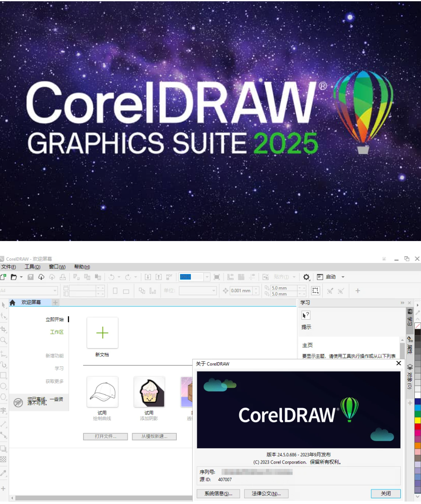421x504 pixels.
Task: Open the 工作区 welcome link
Action: [x=57, y=332]
